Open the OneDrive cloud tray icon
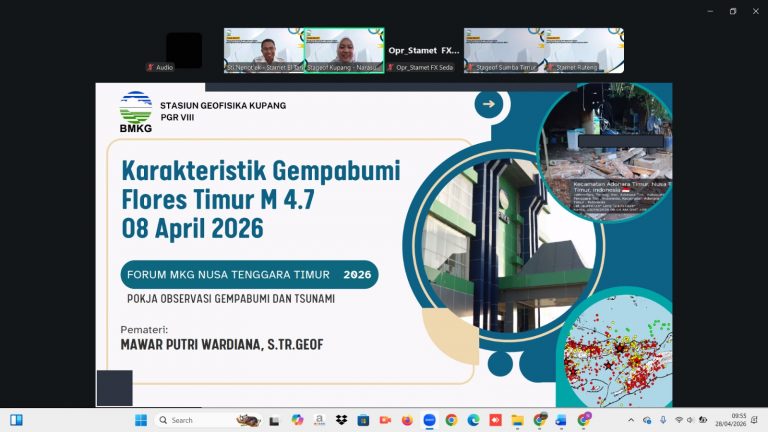Screen dimensions: 768x432 pyautogui.click(x=647, y=420)
